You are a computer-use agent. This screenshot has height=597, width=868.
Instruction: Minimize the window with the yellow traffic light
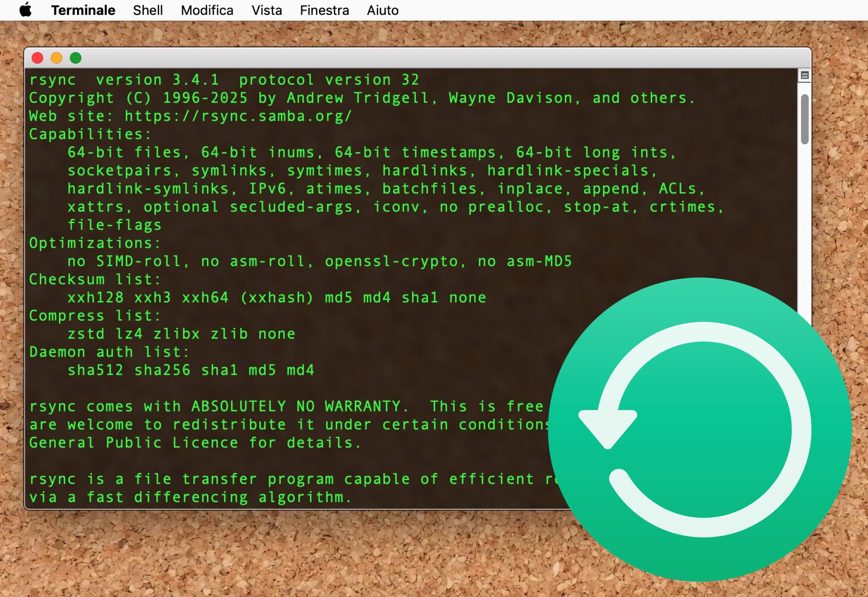57,58
